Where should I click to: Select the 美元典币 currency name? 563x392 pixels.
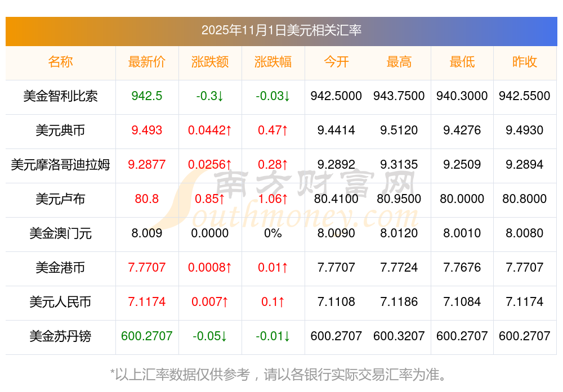click(60, 130)
